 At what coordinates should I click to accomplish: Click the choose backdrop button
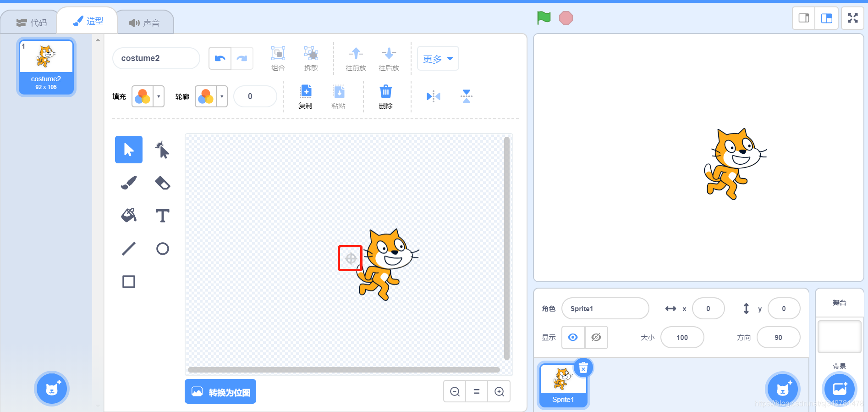840,389
